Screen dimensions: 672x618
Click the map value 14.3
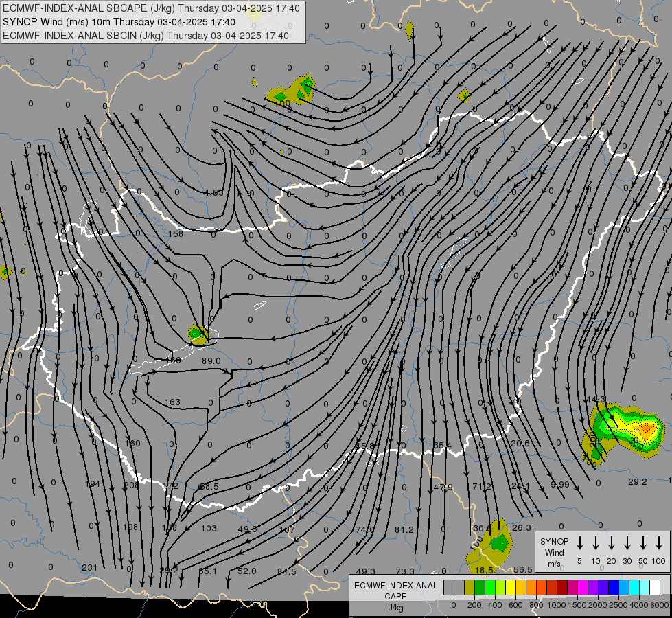596,399
